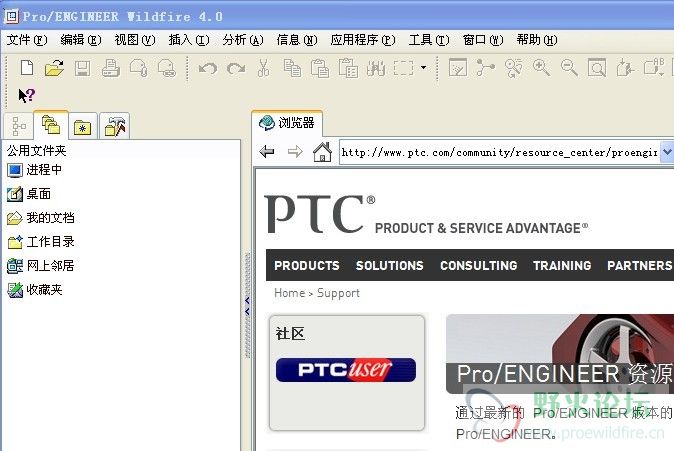The image size is (674, 451).
Task: Select 进程中 in the common folders
Action: pos(34,170)
